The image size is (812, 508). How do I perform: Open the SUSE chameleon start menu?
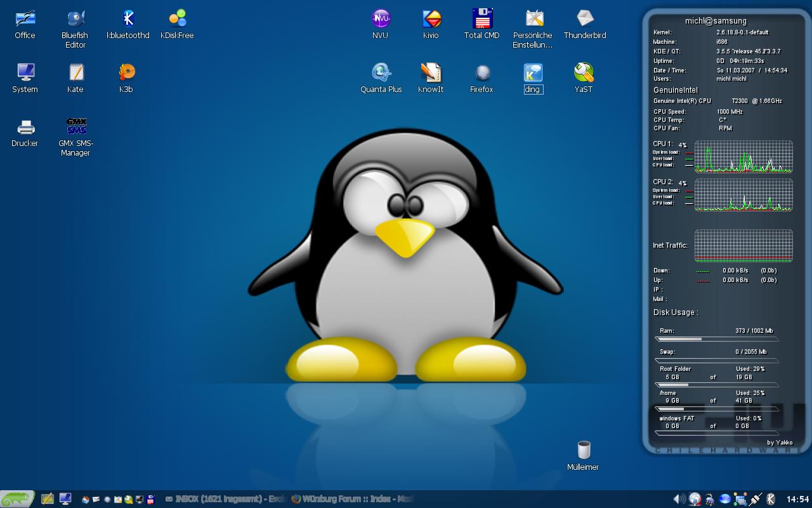click(x=17, y=499)
